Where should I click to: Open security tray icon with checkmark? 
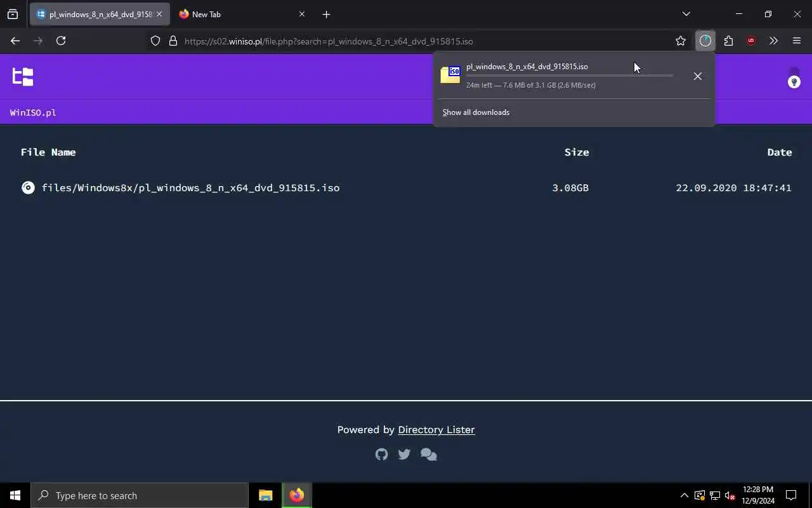pos(700,495)
